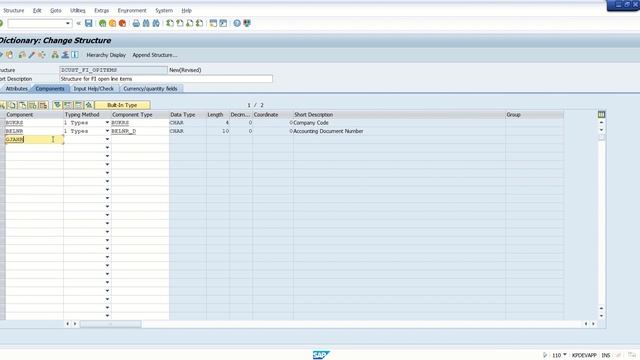Click the horizontal scrollbar thumb under table
640x360 pixels.
[110, 324]
